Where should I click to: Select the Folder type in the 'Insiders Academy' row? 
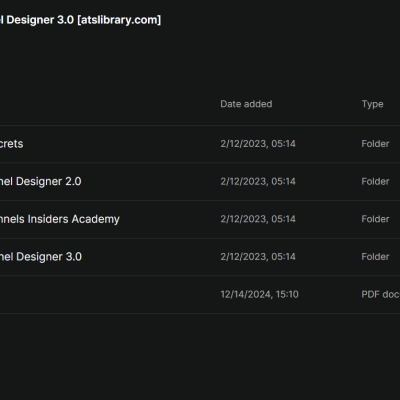pyautogui.click(x=375, y=219)
